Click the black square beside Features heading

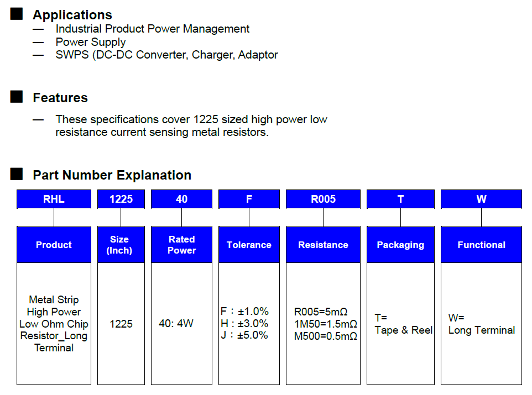[17, 97]
